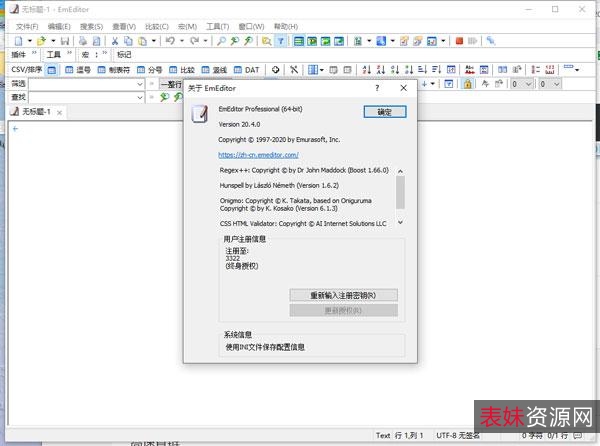Click the 重新输入注册密钥(R) button
Viewport: 600px width, 446px height.
[343, 295]
